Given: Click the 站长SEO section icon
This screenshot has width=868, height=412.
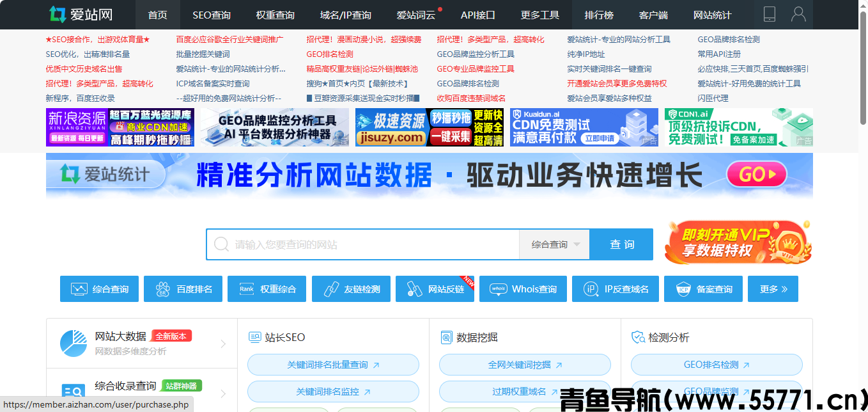Looking at the screenshot, I should pos(254,337).
